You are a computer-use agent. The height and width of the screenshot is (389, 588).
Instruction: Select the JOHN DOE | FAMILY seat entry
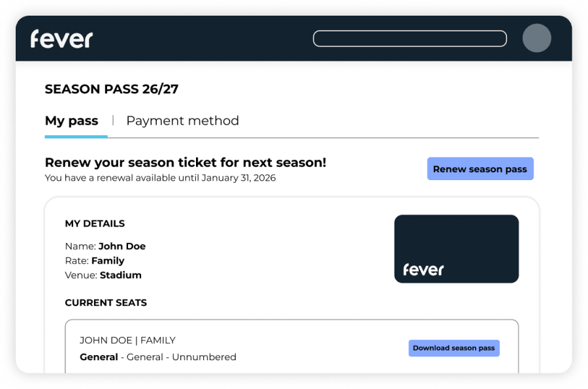(x=127, y=340)
